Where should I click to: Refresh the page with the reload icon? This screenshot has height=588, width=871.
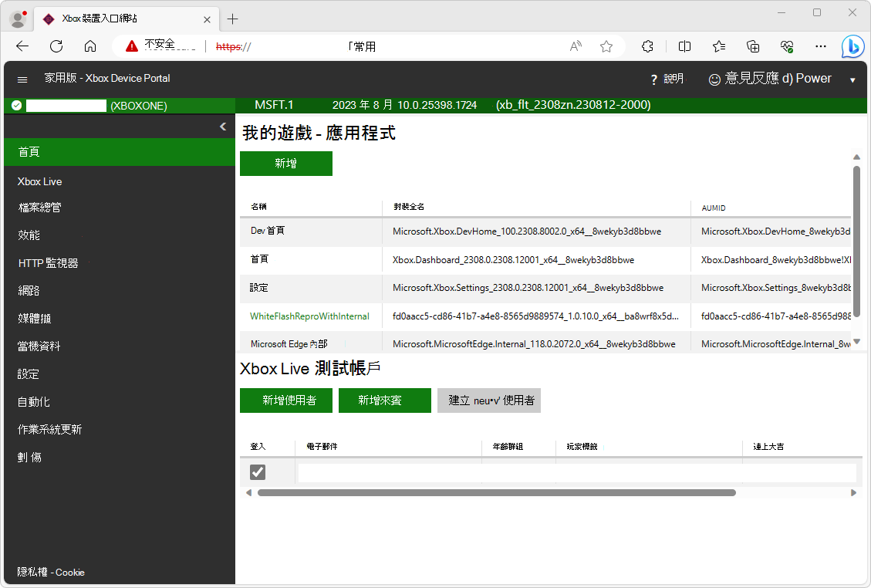click(x=56, y=46)
